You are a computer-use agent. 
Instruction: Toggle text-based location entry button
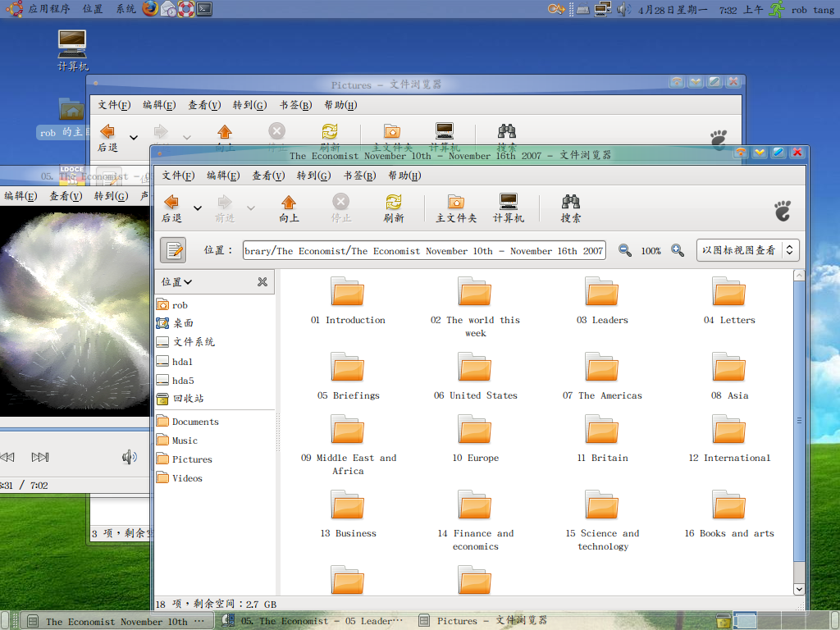(x=173, y=250)
